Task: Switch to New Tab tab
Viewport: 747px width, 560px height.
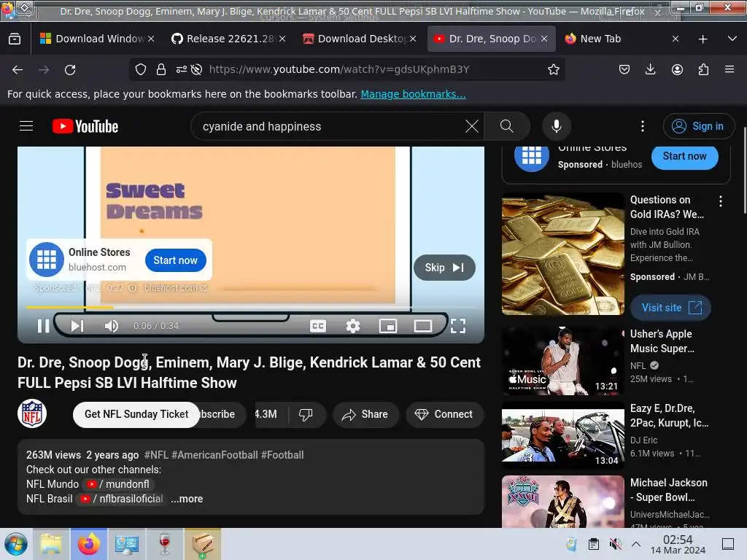Action: pos(622,39)
